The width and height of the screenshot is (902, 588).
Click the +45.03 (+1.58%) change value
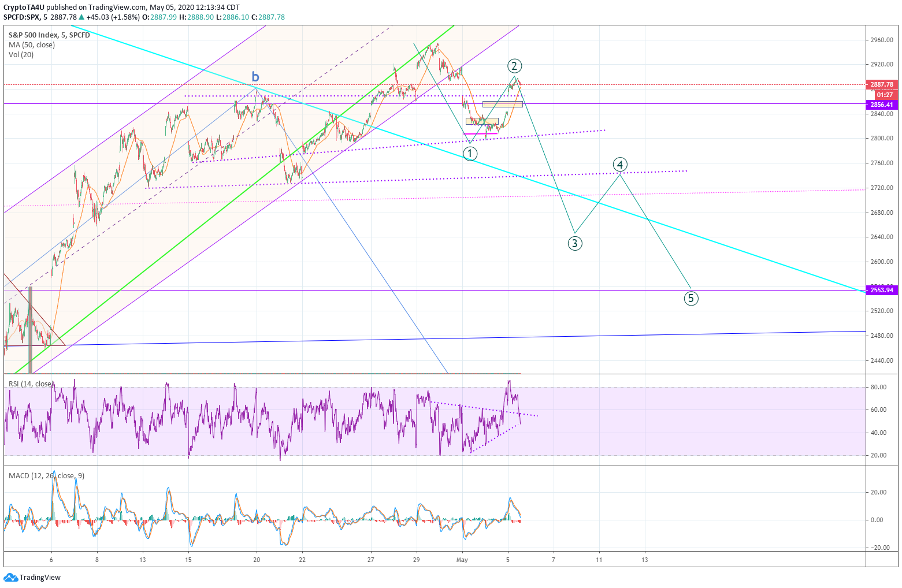click(x=113, y=17)
